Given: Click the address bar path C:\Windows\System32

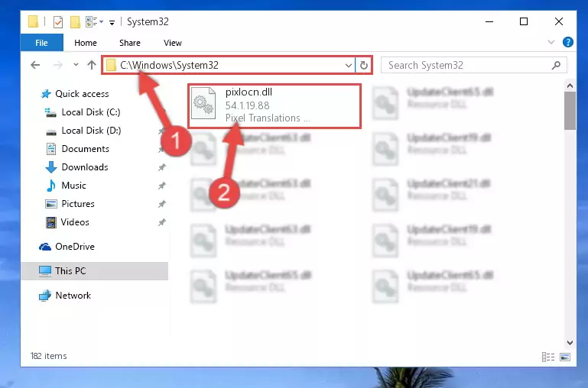Looking at the screenshot, I should pos(169,65).
